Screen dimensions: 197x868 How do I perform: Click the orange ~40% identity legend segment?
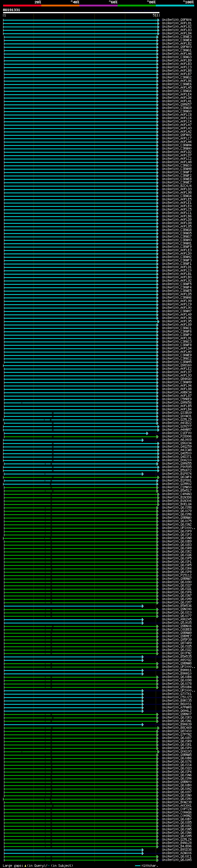[x=60, y=6]
